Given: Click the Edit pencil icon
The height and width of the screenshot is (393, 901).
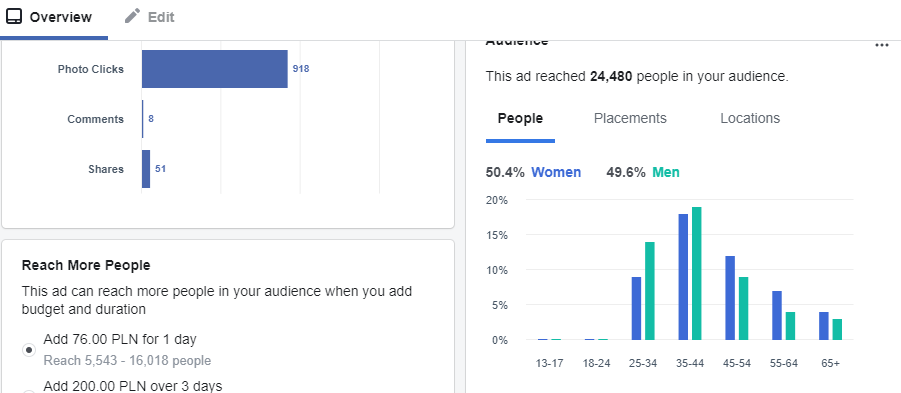Looking at the screenshot, I should coord(133,16).
